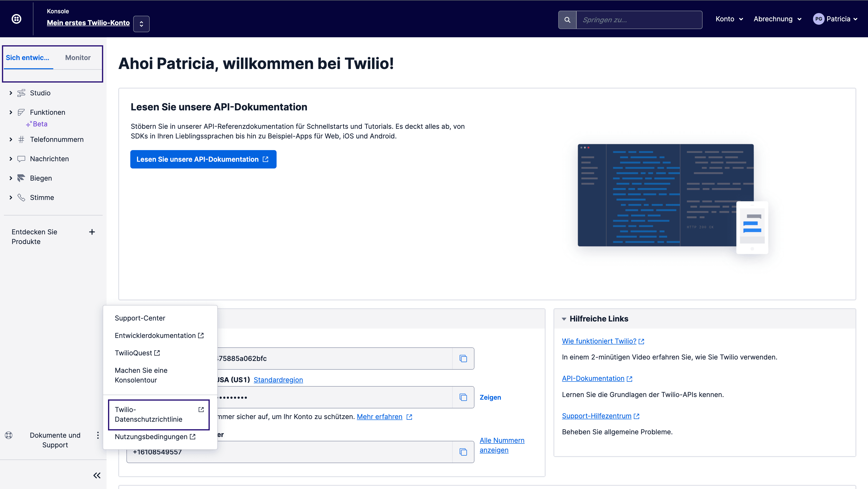
Task: Focus the Springen zu search field
Action: tap(639, 20)
